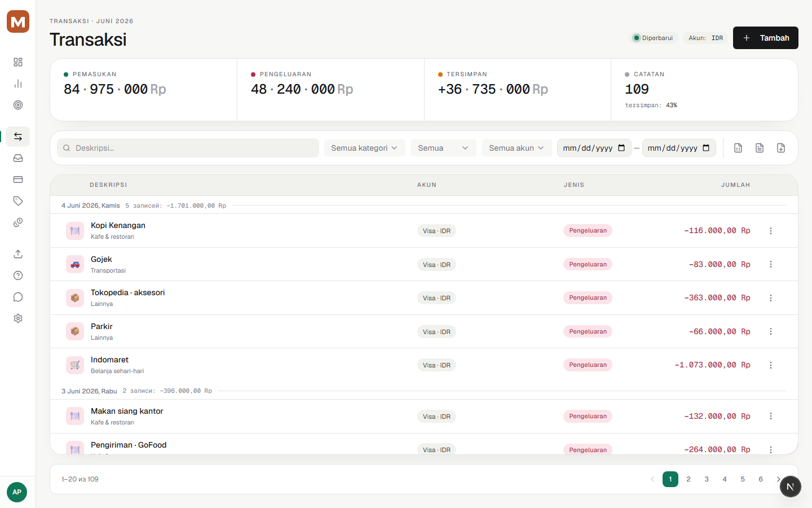812x508 pixels.
Task: Open the Semua akun dropdown
Action: [x=517, y=148]
